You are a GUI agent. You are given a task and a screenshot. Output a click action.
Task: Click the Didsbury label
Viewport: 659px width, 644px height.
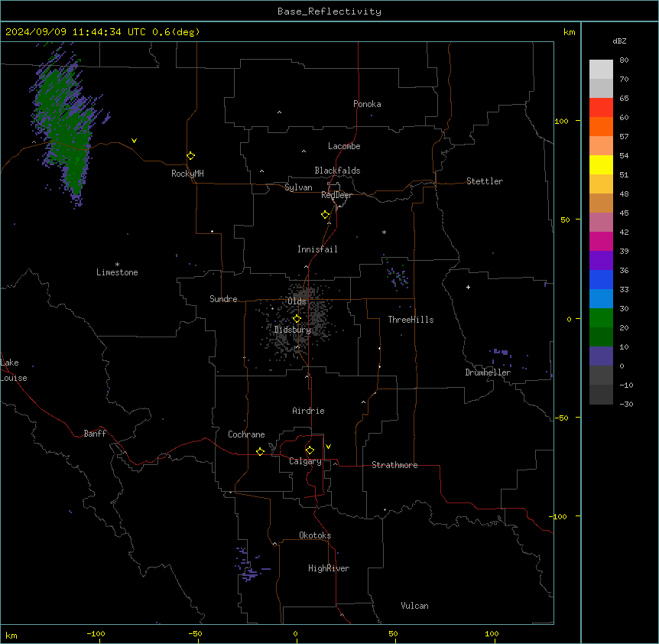click(293, 330)
